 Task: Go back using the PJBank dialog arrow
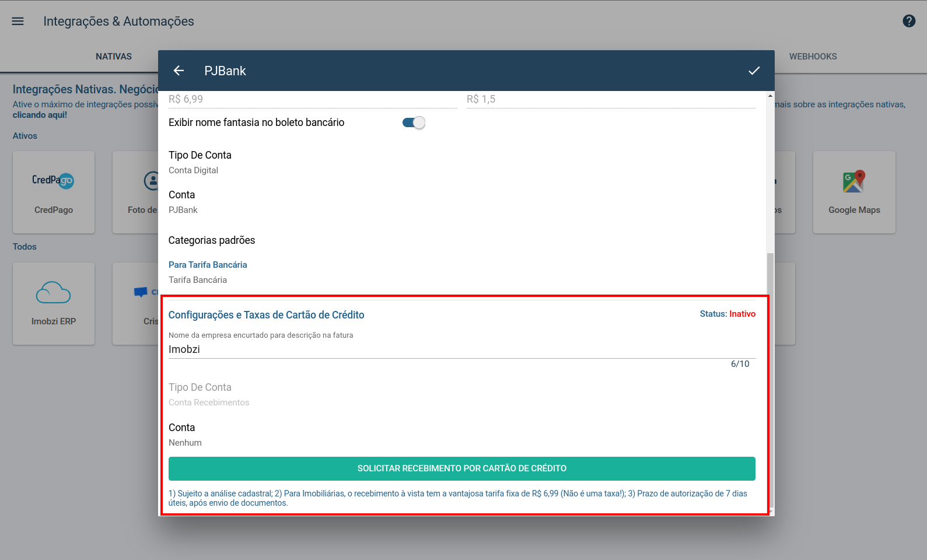[x=179, y=71]
